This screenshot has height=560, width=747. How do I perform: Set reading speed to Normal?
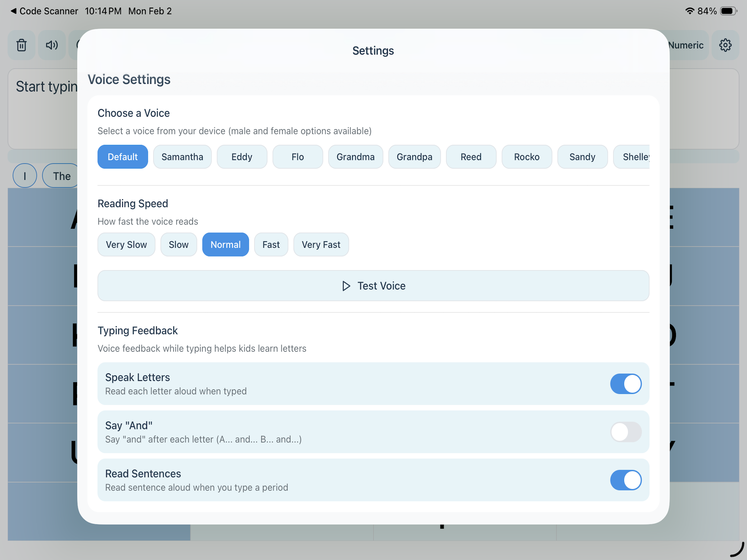tap(226, 245)
